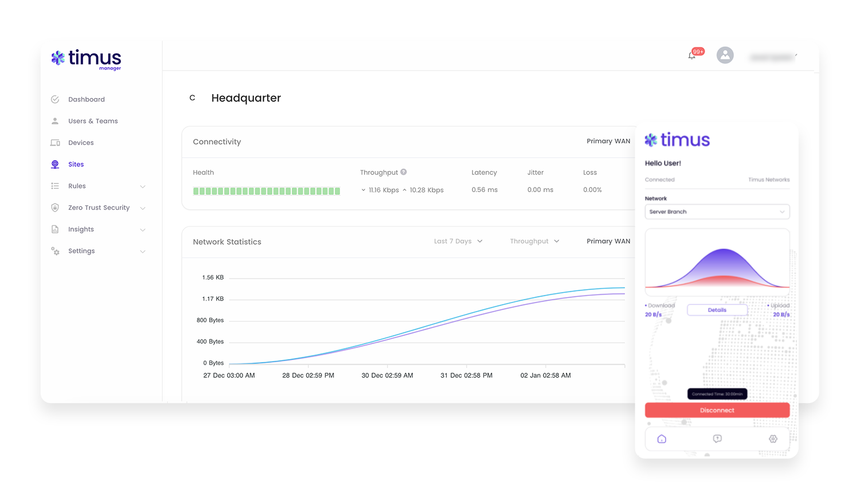Image resolution: width=860 pixels, height=504 pixels.
Task: Open the help chat icon in the mobile app
Action: pyautogui.click(x=717, y=439)
